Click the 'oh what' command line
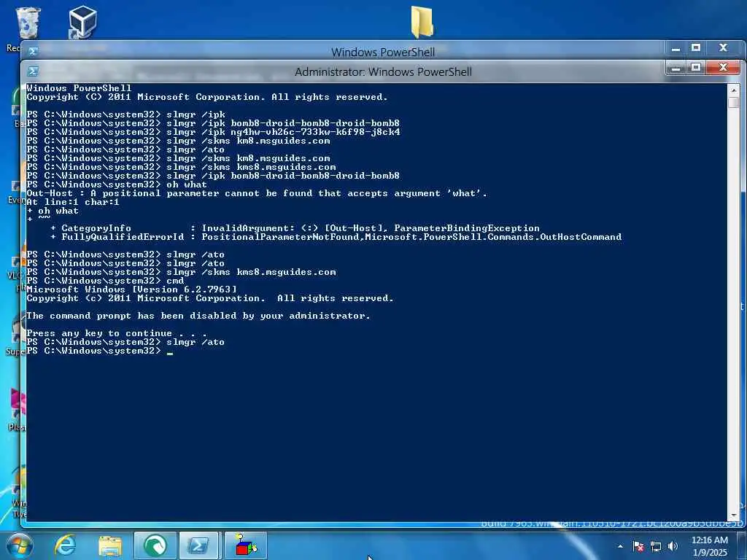This screenshot has height=560, width=747. (x=117, y=184)
